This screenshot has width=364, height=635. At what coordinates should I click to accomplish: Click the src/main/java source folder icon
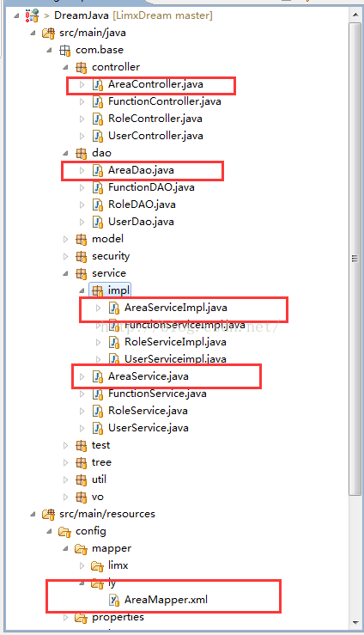point(48,33)
